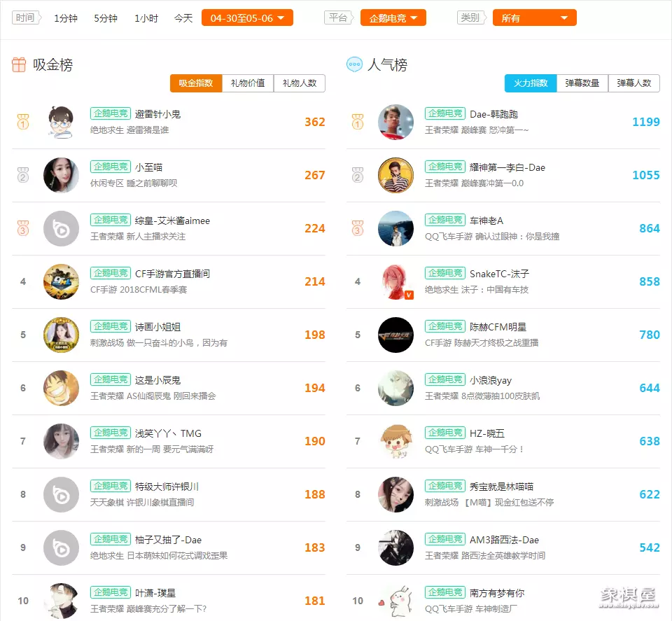Expand the 企鹅电竞 platform dropdown

click(393, 18)
